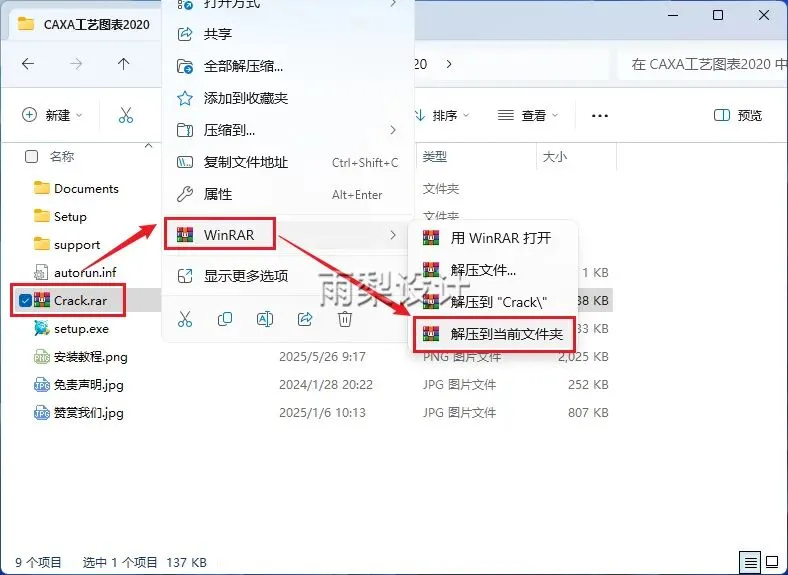
Task: Click the 免责声明.jpg file icon
Action: pos(42,385)
